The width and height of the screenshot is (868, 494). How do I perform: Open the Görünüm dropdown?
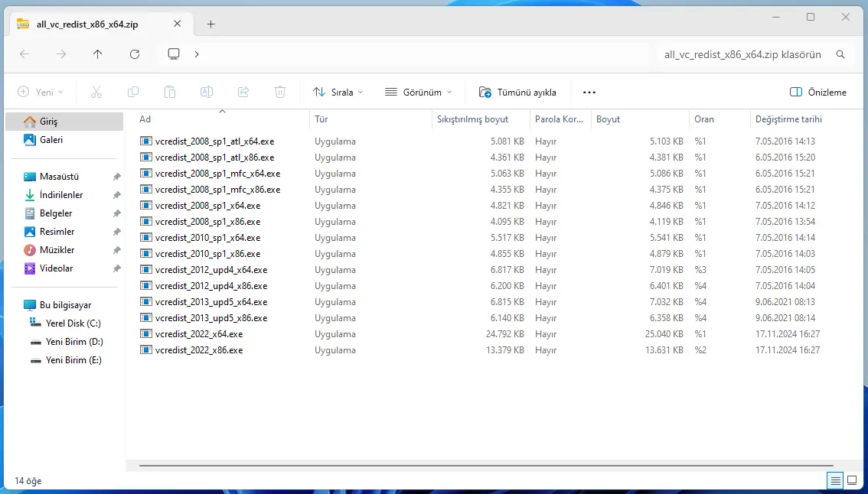pyautogui.click(x=418, y=92)
